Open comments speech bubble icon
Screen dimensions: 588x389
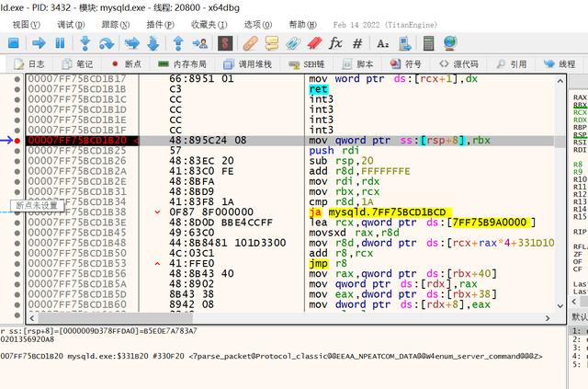pyautogui.click(x=272, y=43)
